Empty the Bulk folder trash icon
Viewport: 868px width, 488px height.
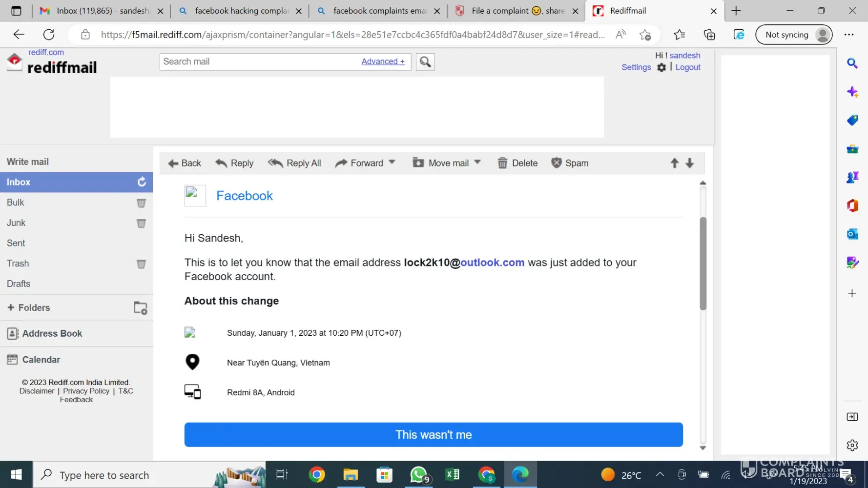coord(141,203)
